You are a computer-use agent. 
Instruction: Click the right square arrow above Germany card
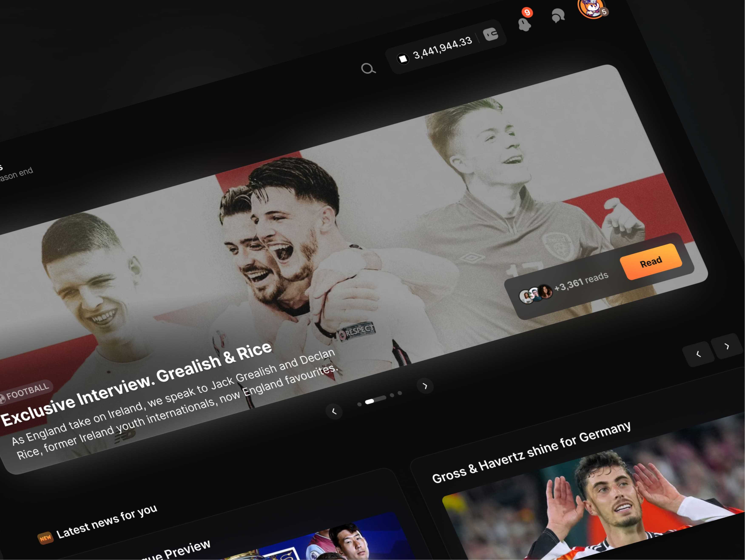[727, 346]
